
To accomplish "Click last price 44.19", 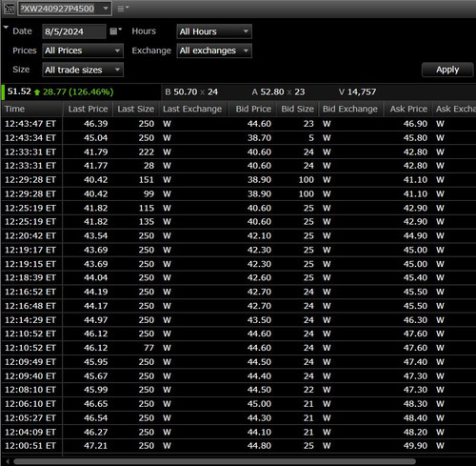I will tap(96, 292).
